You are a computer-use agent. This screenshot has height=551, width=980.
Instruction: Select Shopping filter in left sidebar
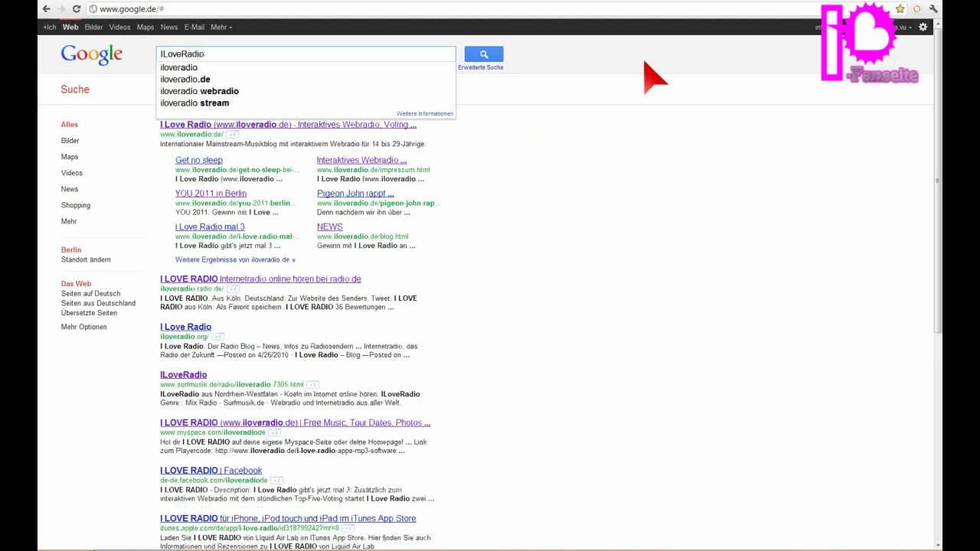pyautogui.click(x=76, y=205)
